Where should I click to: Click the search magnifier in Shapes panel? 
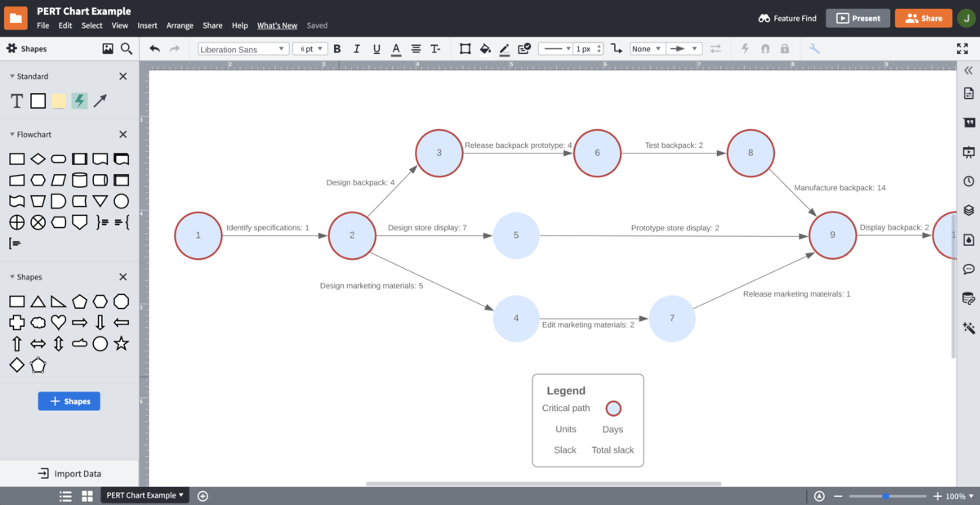pos(127,49)
